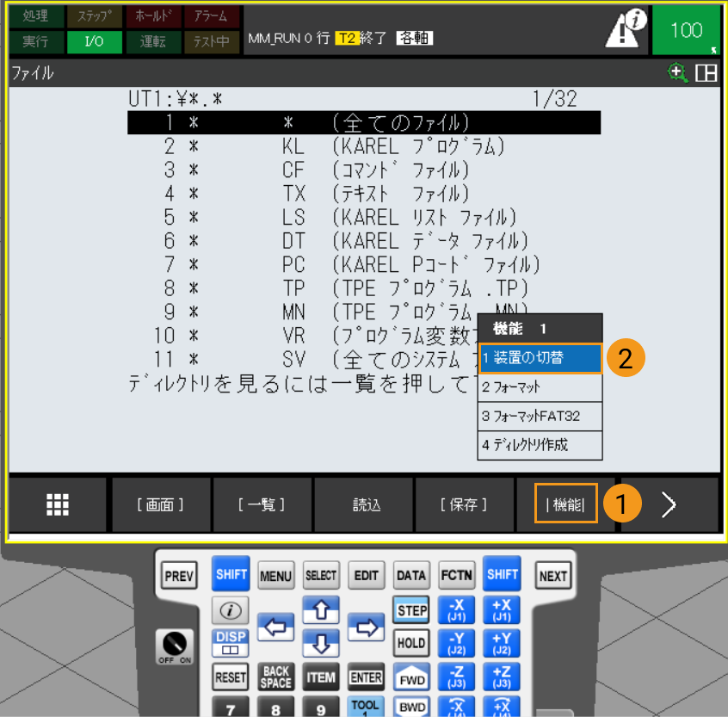The width and height of the screenshot is (728, 717).
Task: Click the +Z (J3) jog key
Action: tap(502, 677)
